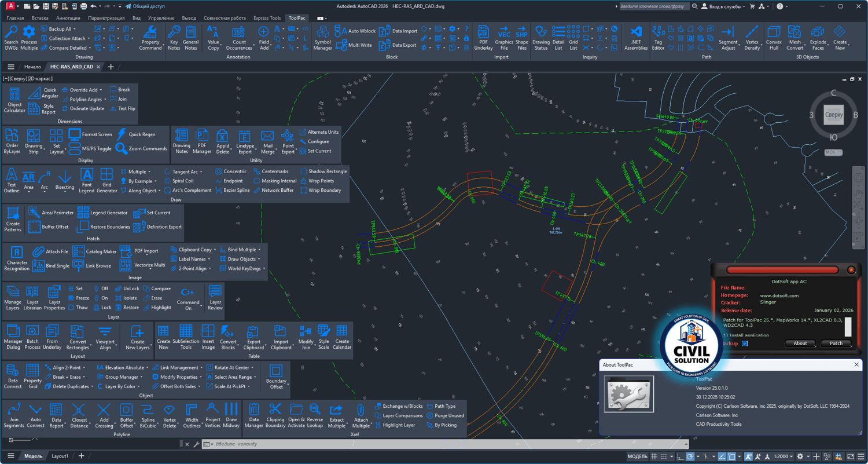Toggle polar tracking in the status bar
The width and height of the screenshot is (868, 464).
(x=690, y=456)
